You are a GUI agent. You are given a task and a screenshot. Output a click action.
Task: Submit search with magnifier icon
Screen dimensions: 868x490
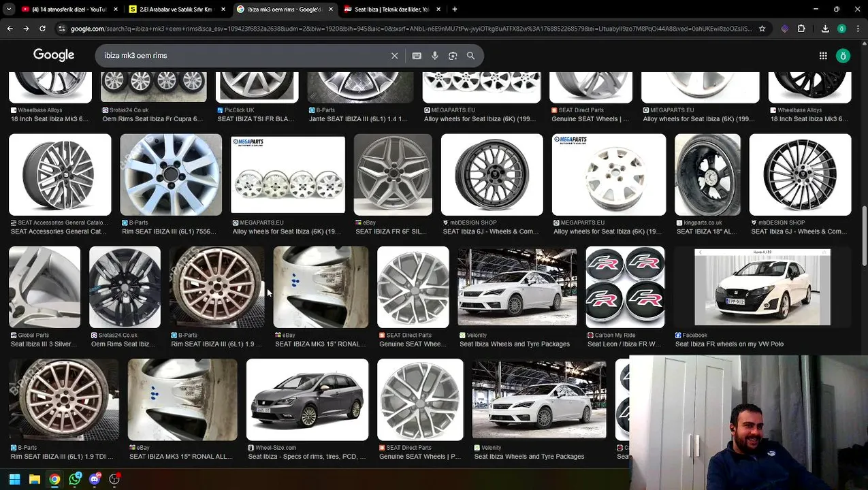(x=470, y=56)
